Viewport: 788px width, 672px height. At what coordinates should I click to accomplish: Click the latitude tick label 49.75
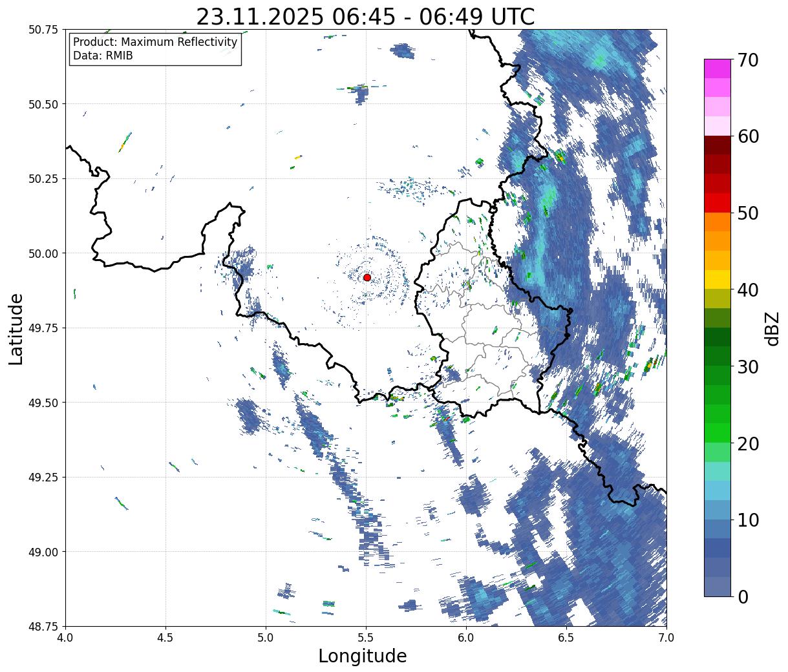point(43,328)
